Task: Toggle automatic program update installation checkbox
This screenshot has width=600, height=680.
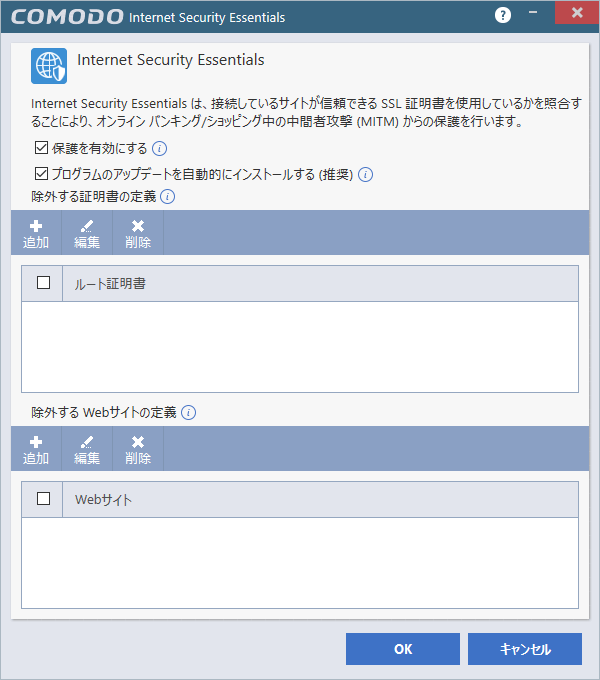Action: (x=41, y=174)
